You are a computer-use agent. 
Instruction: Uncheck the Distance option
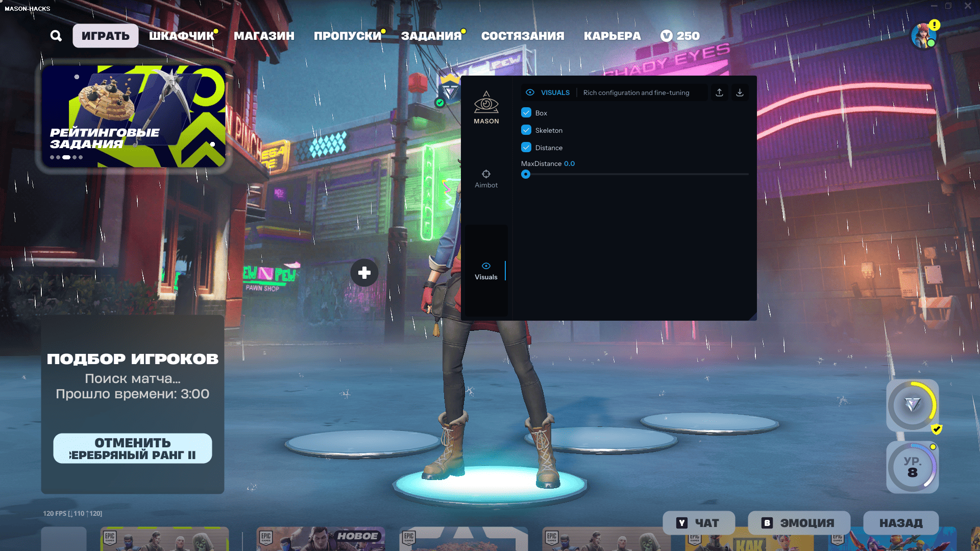tap(526, 147)
